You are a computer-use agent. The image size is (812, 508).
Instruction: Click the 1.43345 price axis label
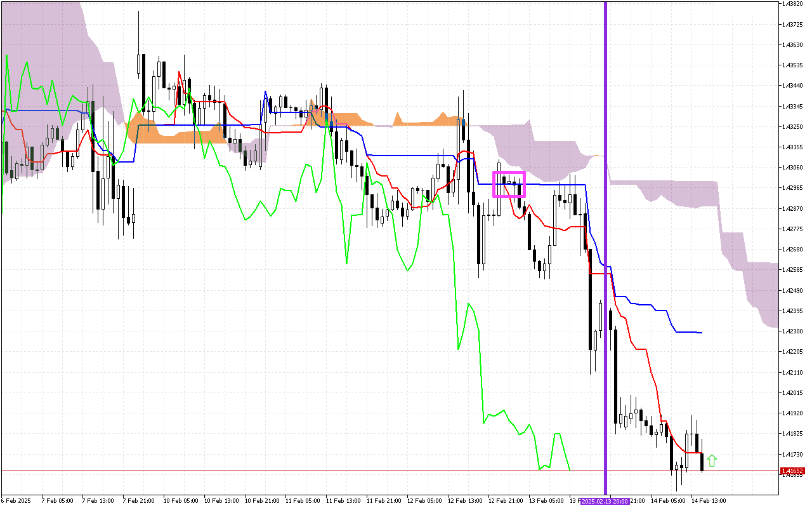(x=793, y=106)
